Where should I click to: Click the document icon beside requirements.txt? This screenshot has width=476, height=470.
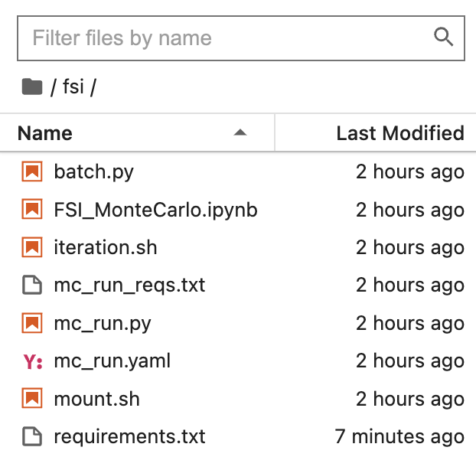click(31, 437)
